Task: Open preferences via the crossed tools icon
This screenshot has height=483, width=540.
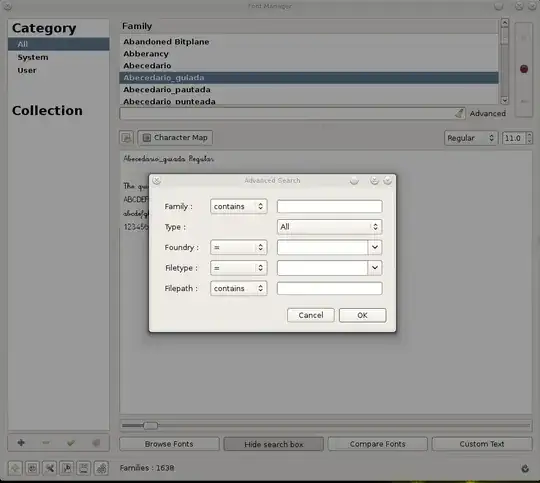Action: coord(50,468)
